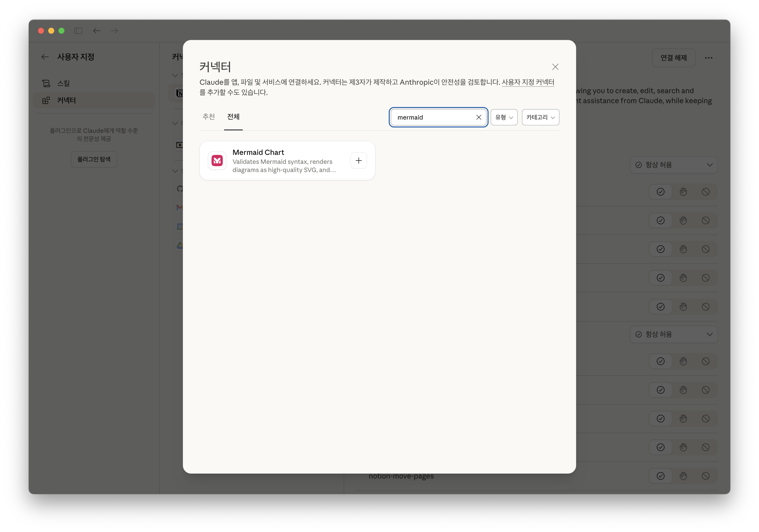
Task: Switch to the 추천 tab
Action: 209,117
